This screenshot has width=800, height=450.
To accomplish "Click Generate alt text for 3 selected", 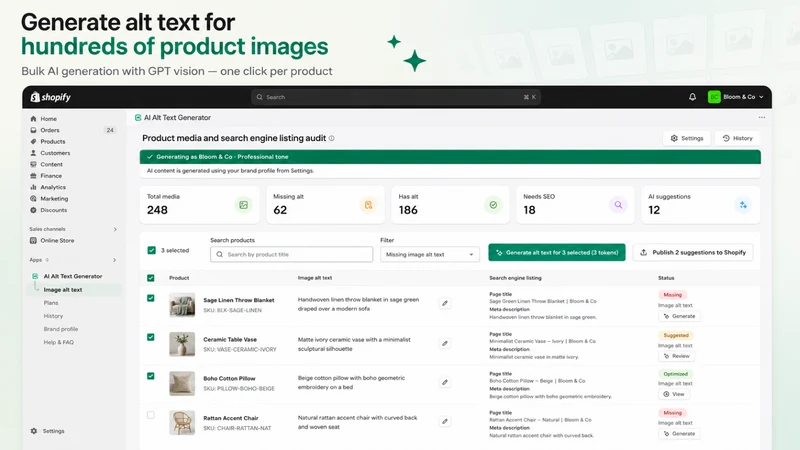I will (557, 253).
